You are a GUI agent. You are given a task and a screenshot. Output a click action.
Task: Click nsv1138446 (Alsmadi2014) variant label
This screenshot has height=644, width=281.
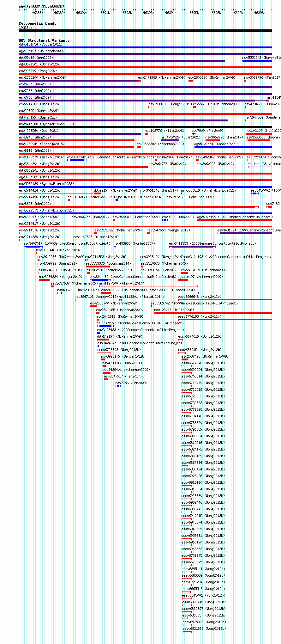pos(59,250)
